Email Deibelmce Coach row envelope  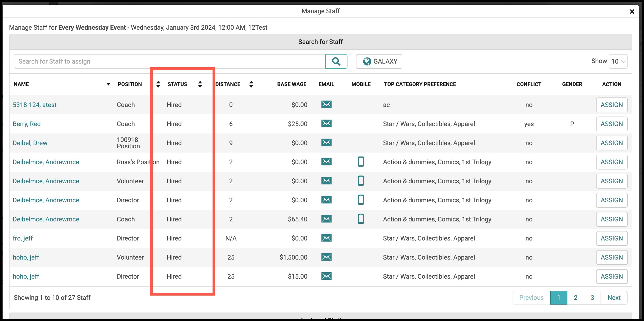point(327,219)
